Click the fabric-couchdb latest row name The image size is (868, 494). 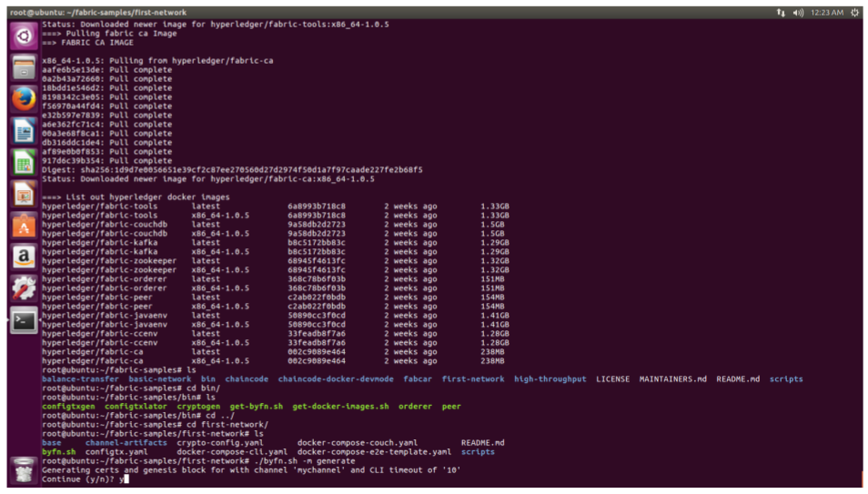coord(105,225)
